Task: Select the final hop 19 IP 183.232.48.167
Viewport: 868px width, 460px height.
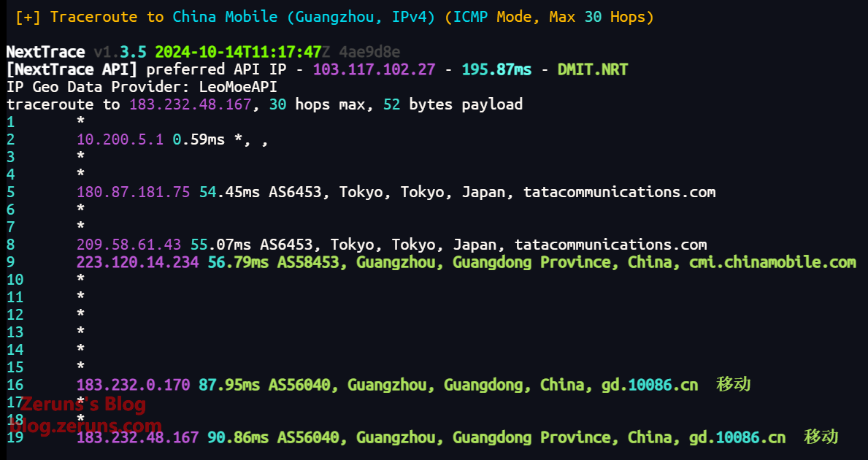Action: pos(137,437)
